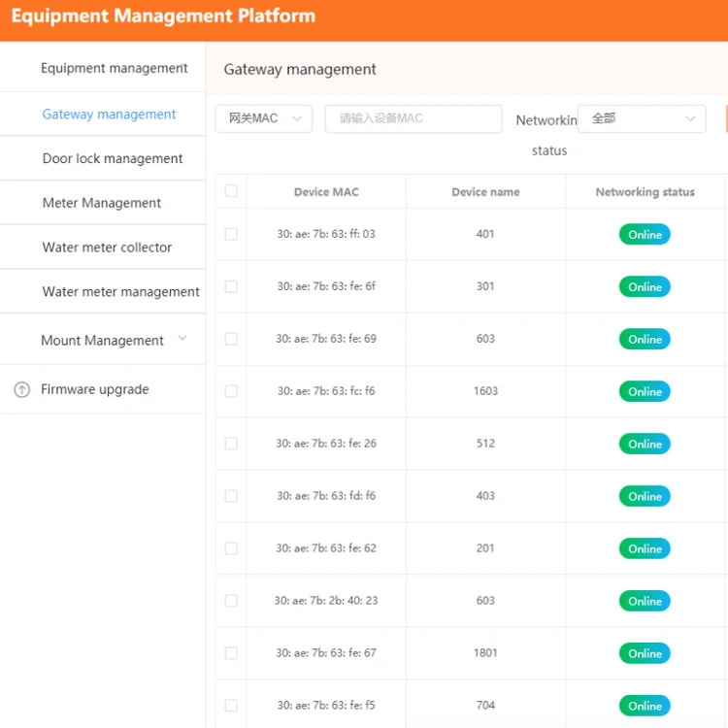Open Meter Management page

tap(102, 203)
